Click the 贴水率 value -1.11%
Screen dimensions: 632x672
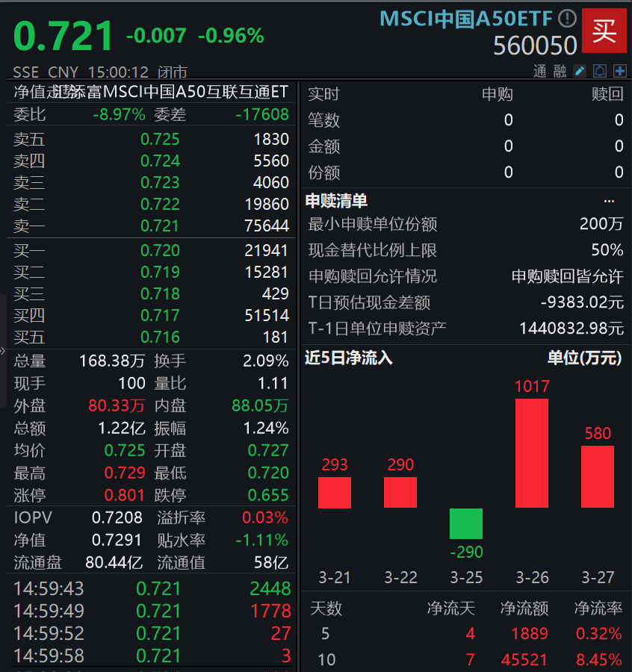pos(262,540)
